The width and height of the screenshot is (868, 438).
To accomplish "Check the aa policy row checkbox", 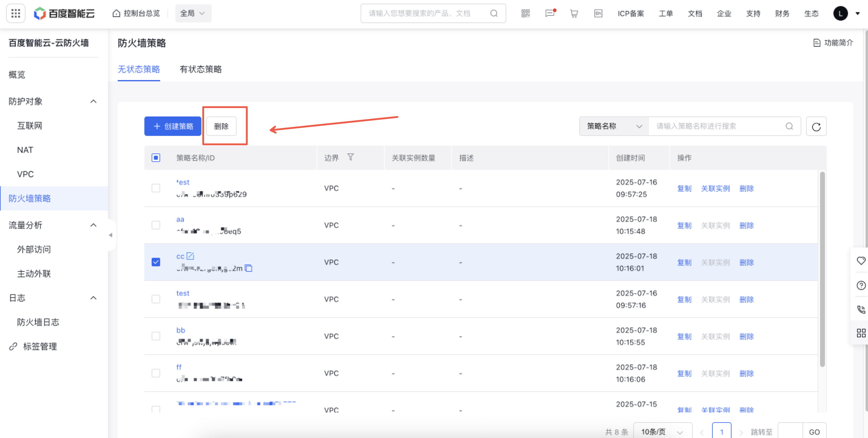I will 156,225.
